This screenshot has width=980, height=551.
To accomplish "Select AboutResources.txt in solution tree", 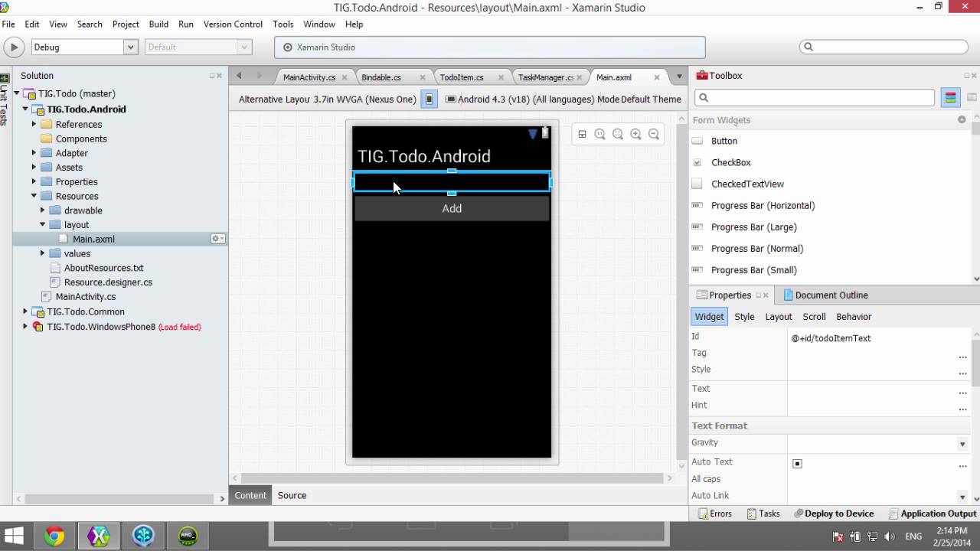I will point(103,268).
